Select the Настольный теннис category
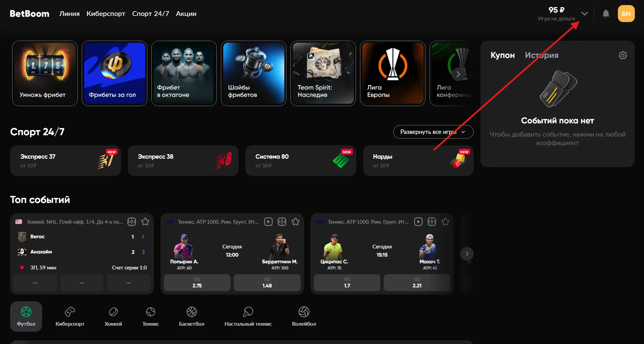 (248, 317)
